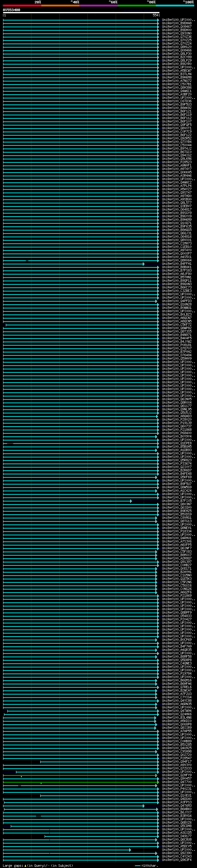Click the green ~80% identity legend swatch
Screen dimensions: 197x868
coord(137,6)
